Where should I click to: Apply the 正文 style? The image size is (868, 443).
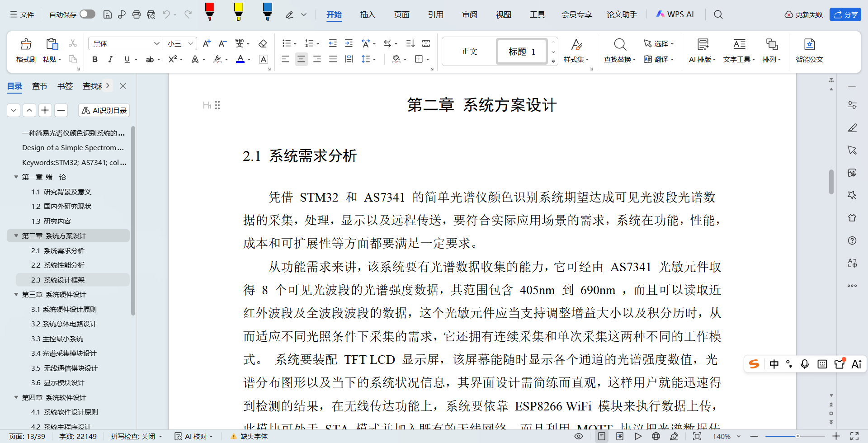(x=470, y=51)
